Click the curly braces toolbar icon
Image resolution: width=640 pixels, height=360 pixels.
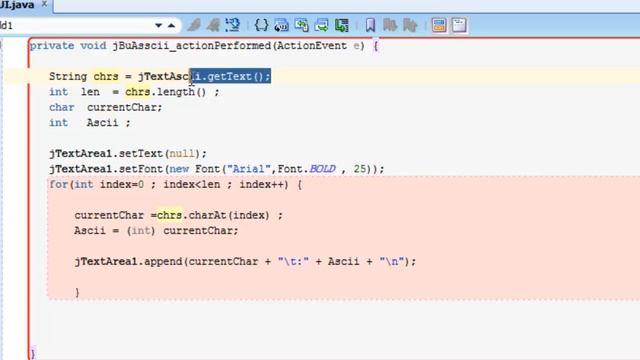pyautogui.click(x=261, y=25)
